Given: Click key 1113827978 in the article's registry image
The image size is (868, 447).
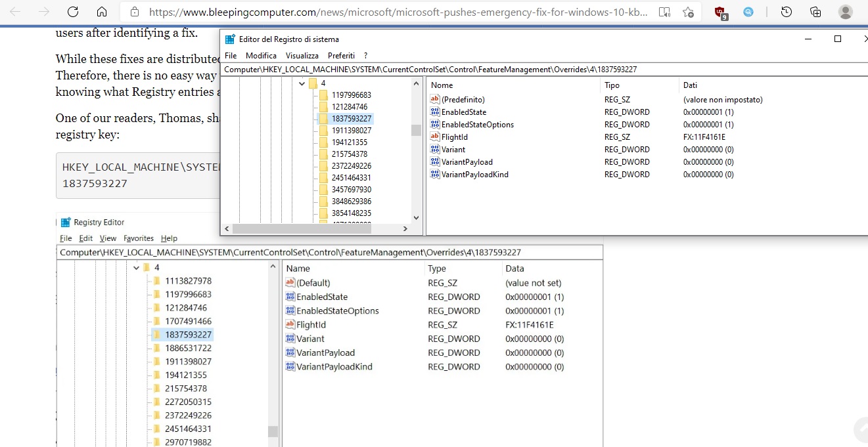Looking at the screenshot, I should (x=189, y=281).
